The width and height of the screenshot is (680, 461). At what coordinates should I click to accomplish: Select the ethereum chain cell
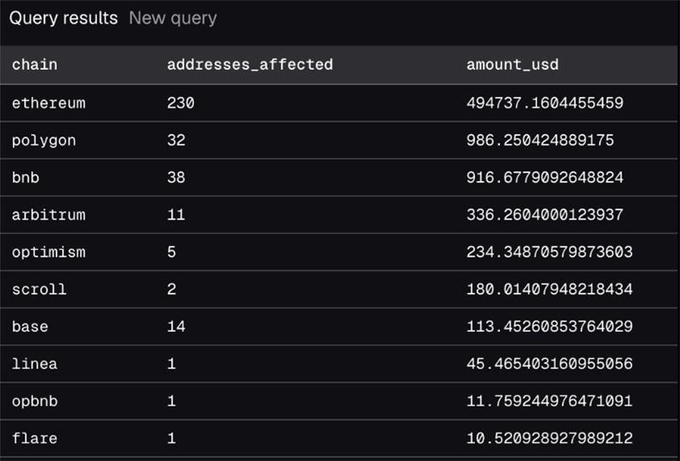pyautogui.click(x=49, y=103)
